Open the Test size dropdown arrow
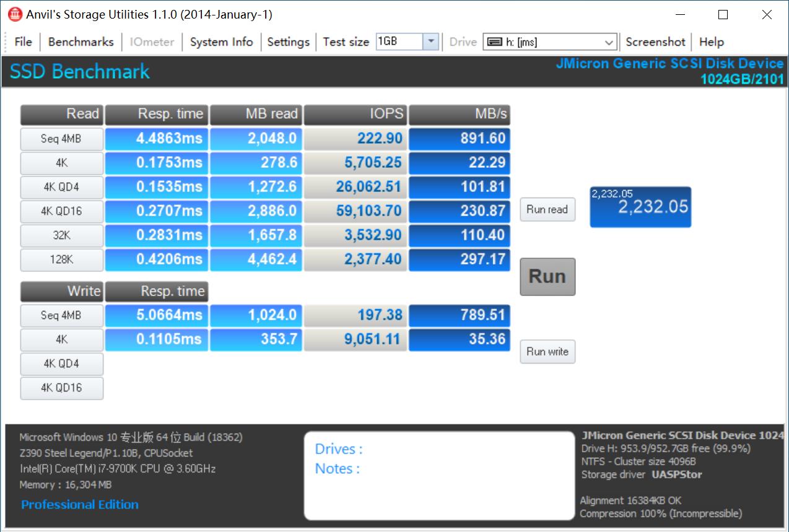 click(x=431, y=42)
